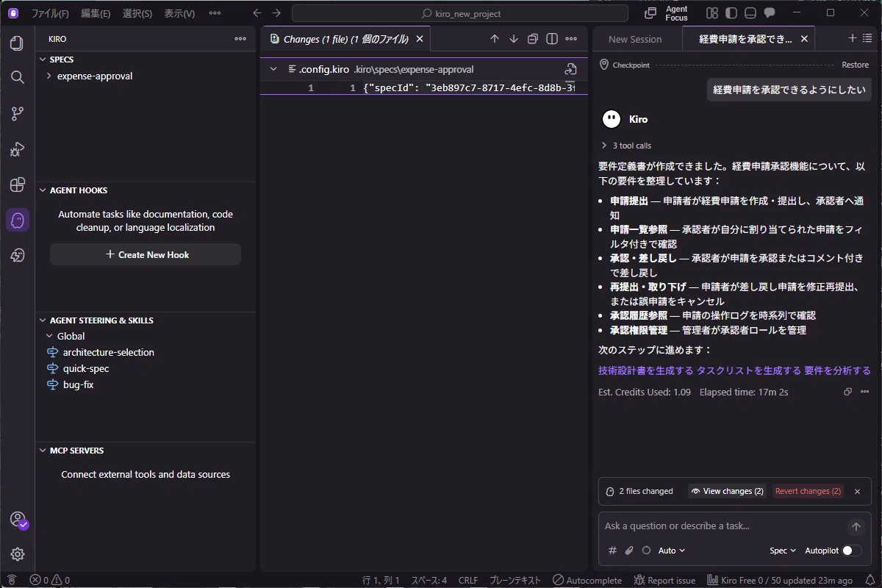Go back with the left arrow in title bar
Image resolution: width=882 pixels, height=588 pixels.
[257, 13]
